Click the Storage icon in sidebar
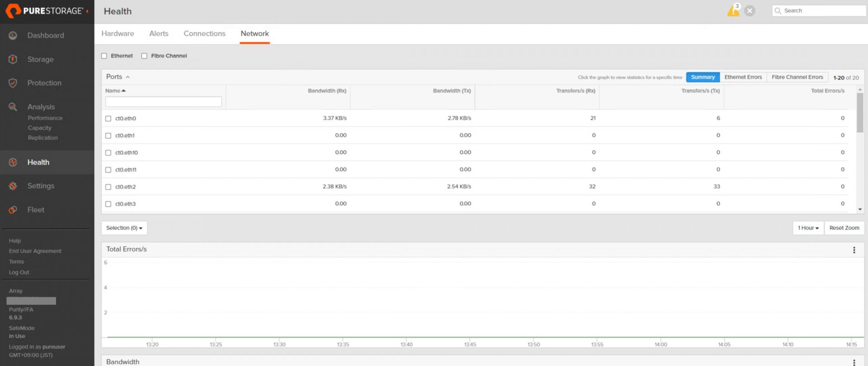868x366 pixels. [x=13, y=59]
